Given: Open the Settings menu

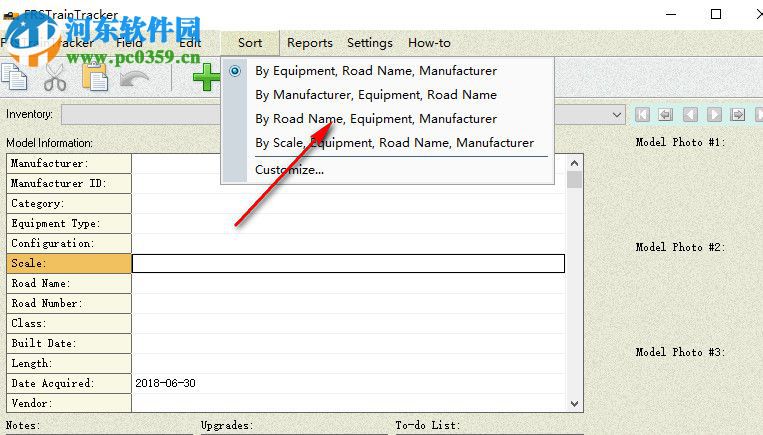Looking at the screenshot, I should pos(370,43).
